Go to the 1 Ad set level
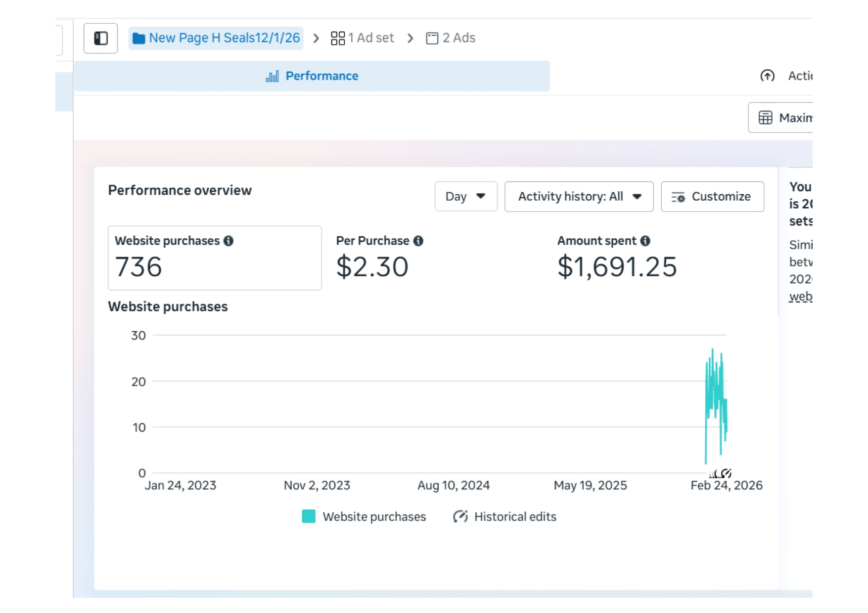 (363, 38)
